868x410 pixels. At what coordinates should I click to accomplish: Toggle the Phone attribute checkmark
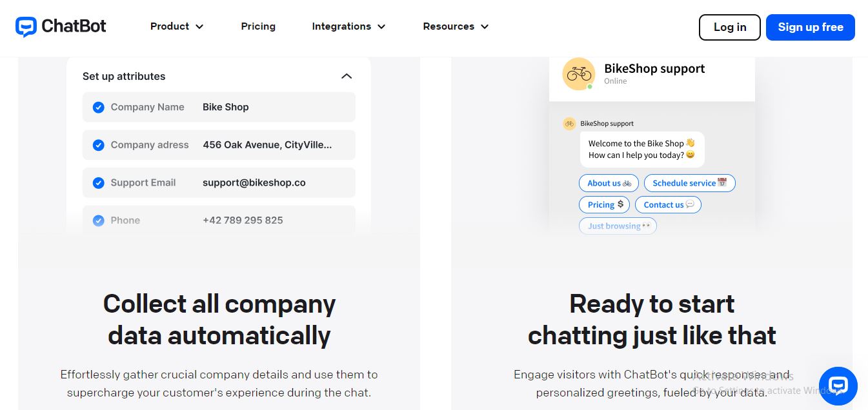pos(98,220)
